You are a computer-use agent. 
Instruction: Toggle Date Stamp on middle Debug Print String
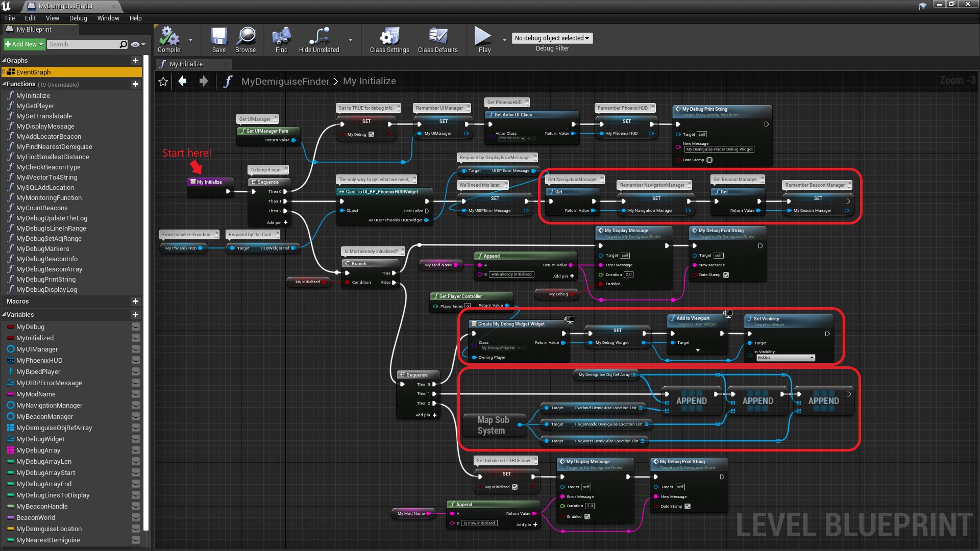click(x=726, y=275)
